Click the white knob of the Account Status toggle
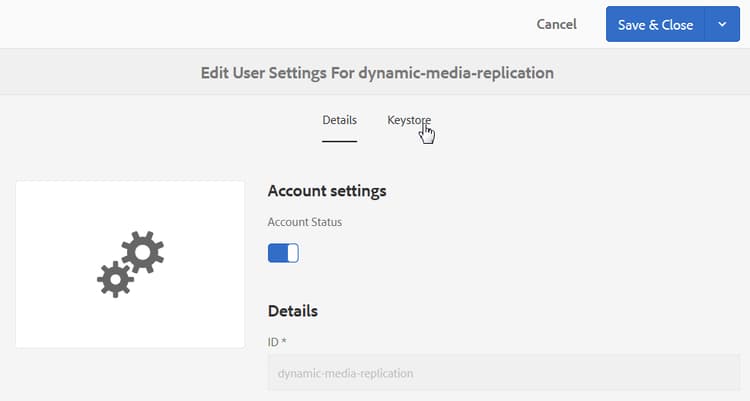This screenshot has height=401, width=750. [x=293, y=253]
